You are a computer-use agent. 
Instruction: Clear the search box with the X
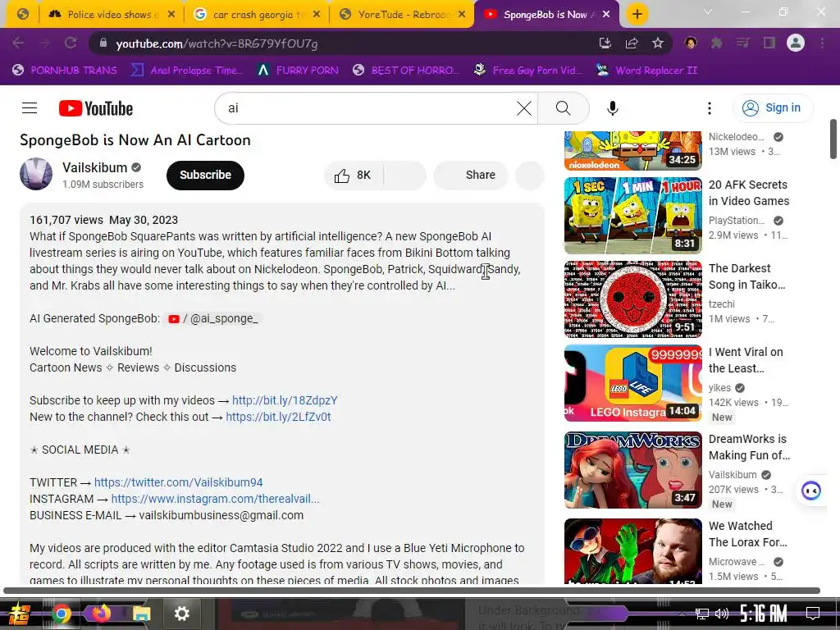pyautogui.click(x=524, y=108)
